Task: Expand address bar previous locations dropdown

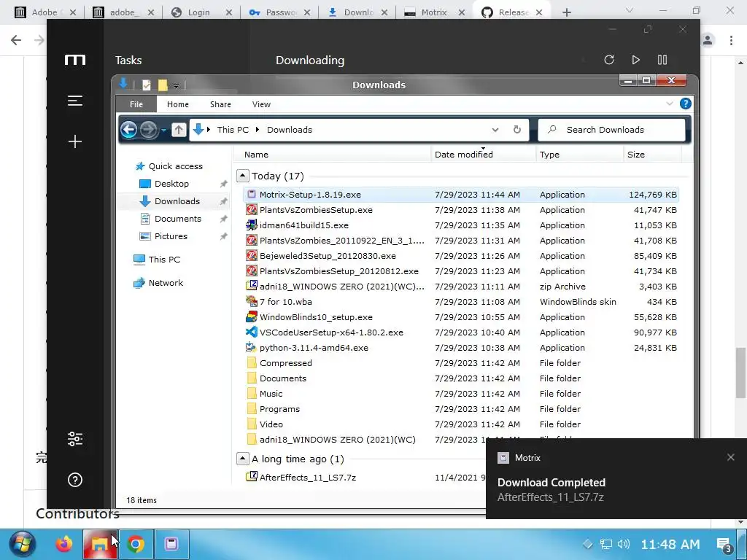Action: (x=495, y=130)
